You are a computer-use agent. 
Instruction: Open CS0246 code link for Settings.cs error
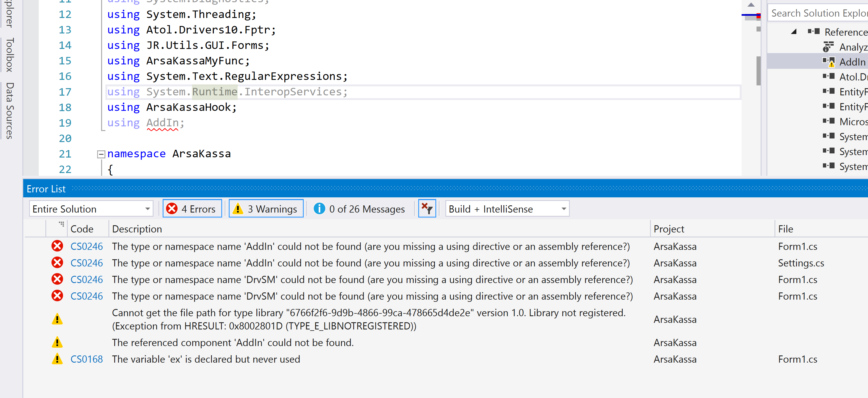[86, 263]
